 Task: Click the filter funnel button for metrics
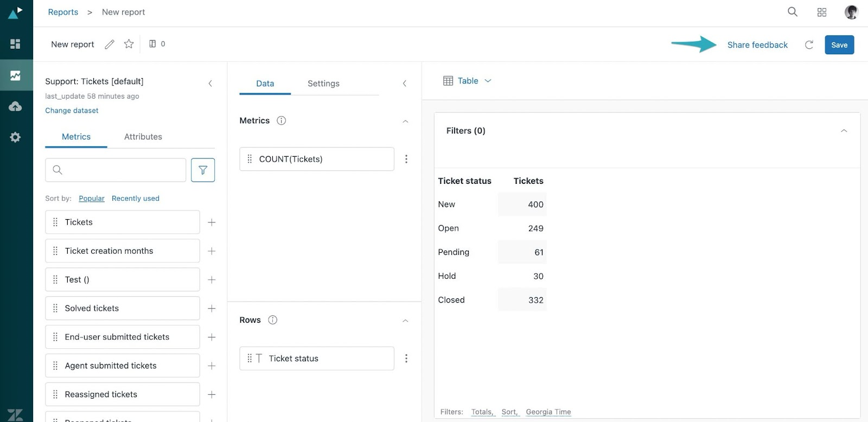[203, 170]
